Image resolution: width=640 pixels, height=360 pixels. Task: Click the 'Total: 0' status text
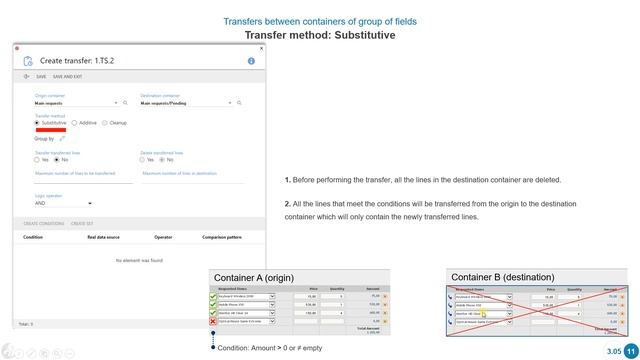tap(26, 324)
